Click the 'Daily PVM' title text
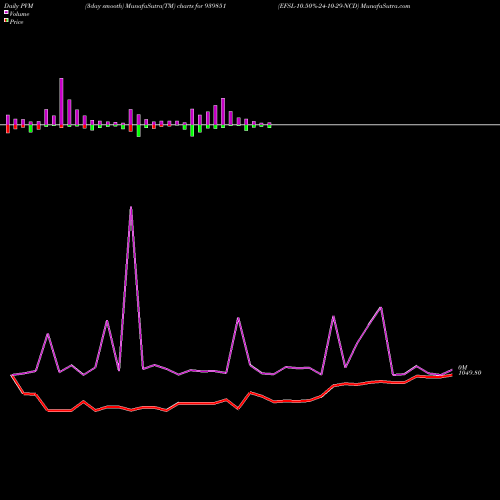500x500 pixels. coord(19,6)
